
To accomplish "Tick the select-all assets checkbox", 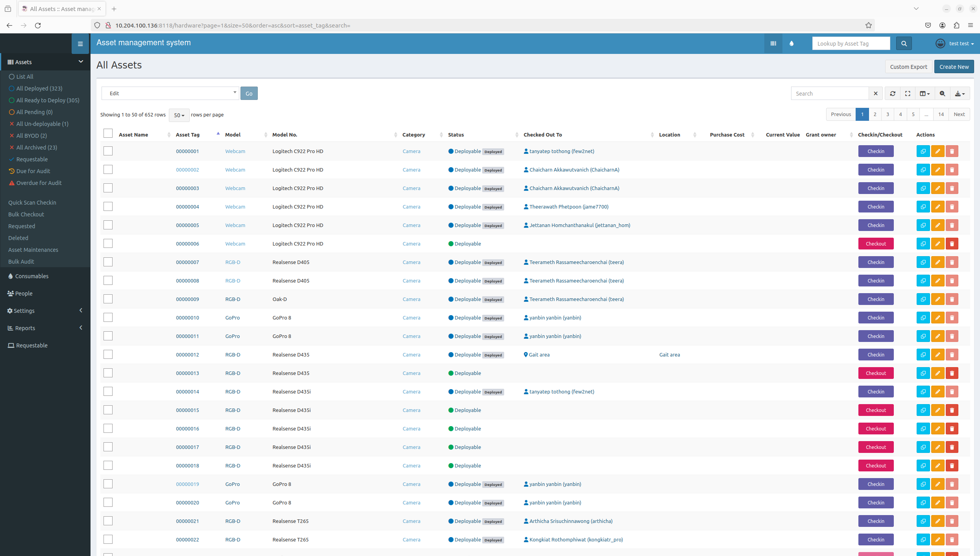I will point(108,133).
